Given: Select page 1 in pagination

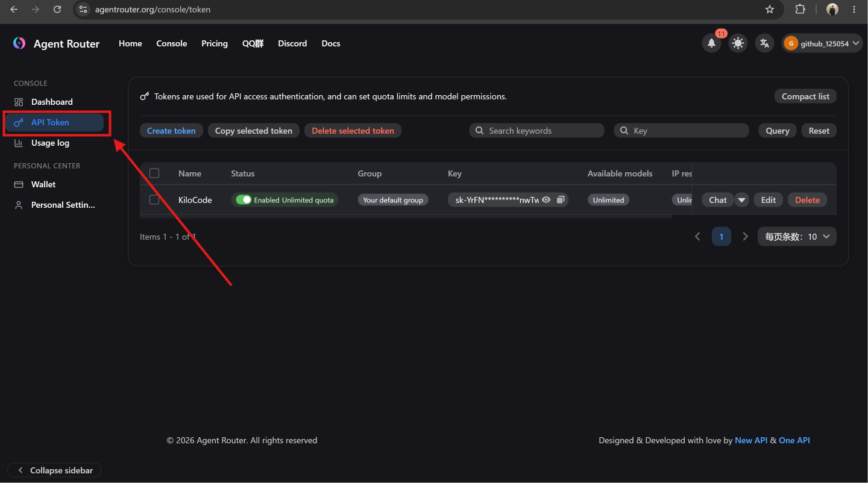Looking at the screenshot, I should (x=722, y=237).
